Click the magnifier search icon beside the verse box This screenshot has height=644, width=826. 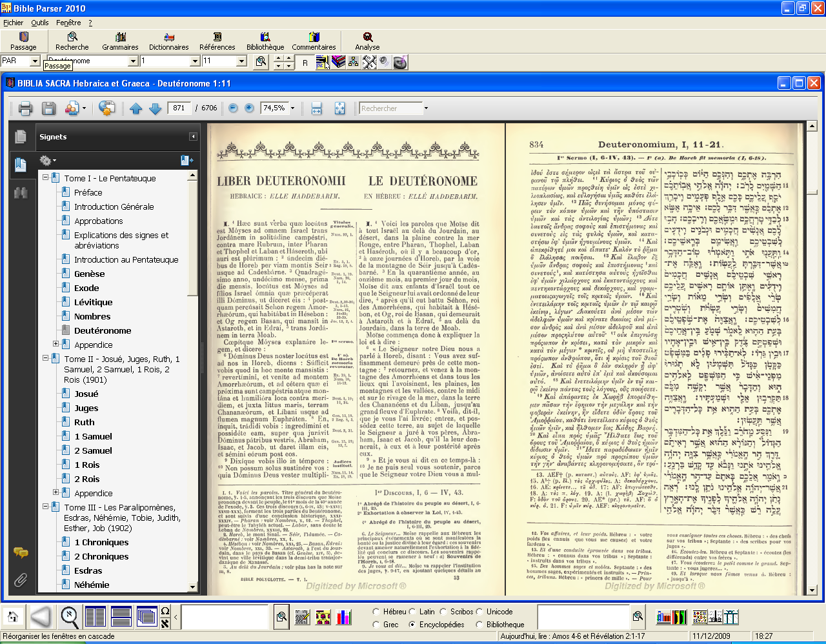[261, 61]
